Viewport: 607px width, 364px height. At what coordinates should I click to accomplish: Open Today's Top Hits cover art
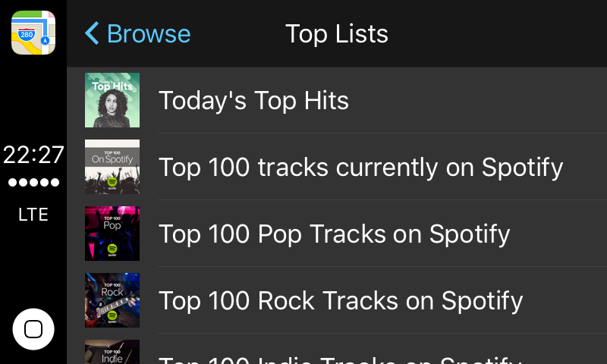(x=112, y=100)
